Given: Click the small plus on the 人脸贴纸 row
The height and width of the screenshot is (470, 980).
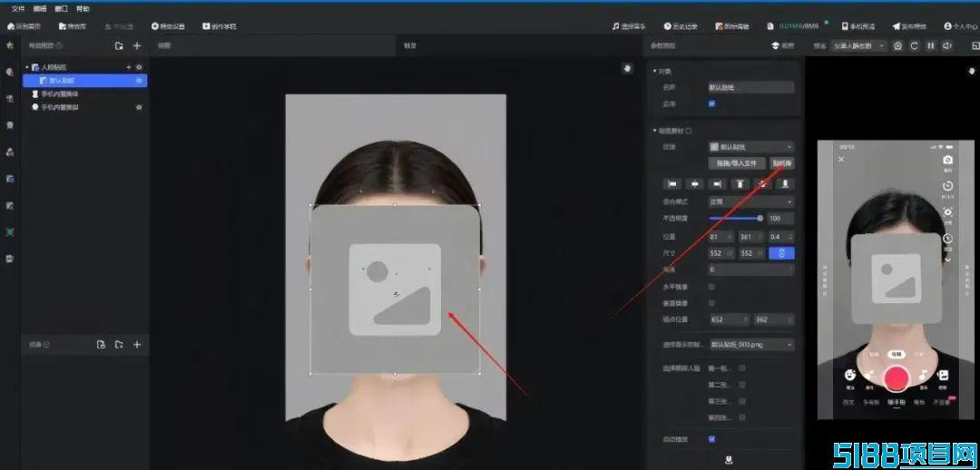Looking at the screenshot, I should tap(129, 67).
